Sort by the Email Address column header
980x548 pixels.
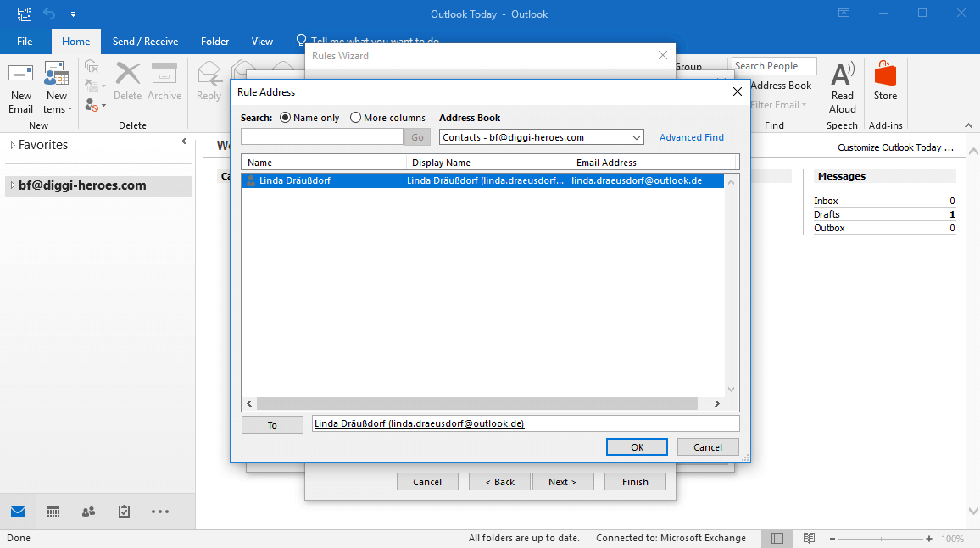[653, 163]
